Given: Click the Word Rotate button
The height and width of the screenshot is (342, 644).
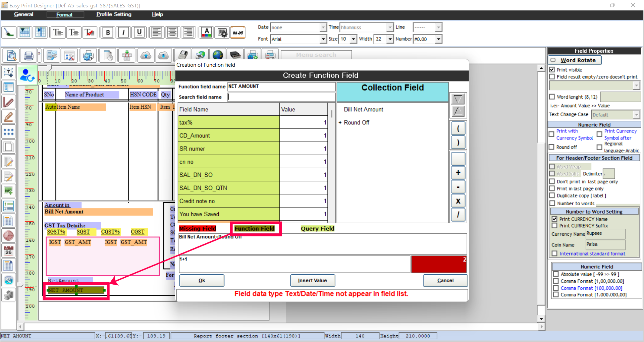Looking at the screenshot, I should (x=574, y=60).
